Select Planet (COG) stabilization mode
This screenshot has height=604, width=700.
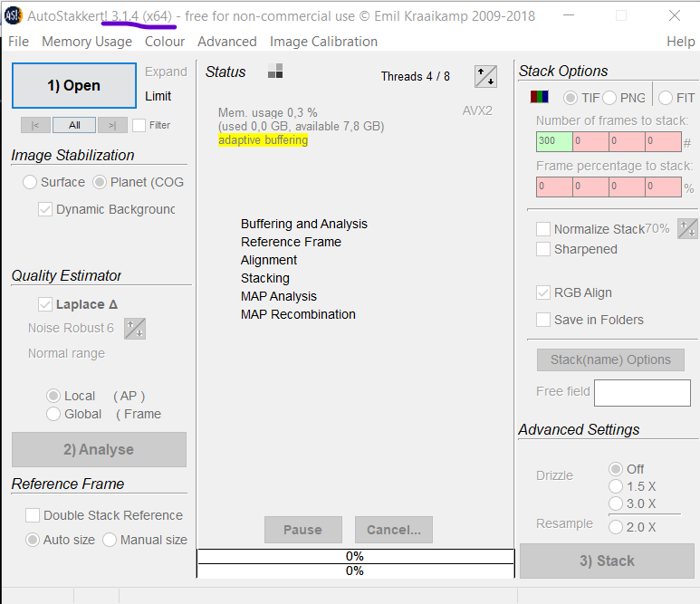coord(99,182)
